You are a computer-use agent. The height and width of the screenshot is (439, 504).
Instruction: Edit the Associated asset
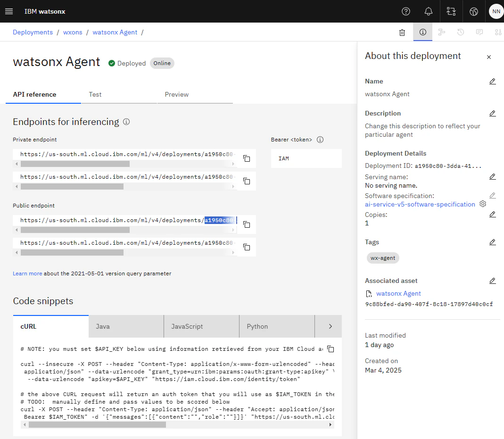tap(492, 281)
